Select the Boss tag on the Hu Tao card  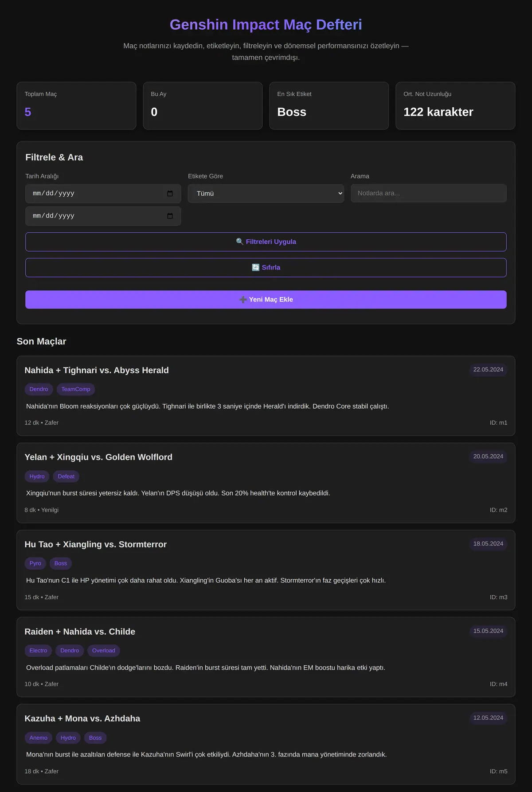61,563
